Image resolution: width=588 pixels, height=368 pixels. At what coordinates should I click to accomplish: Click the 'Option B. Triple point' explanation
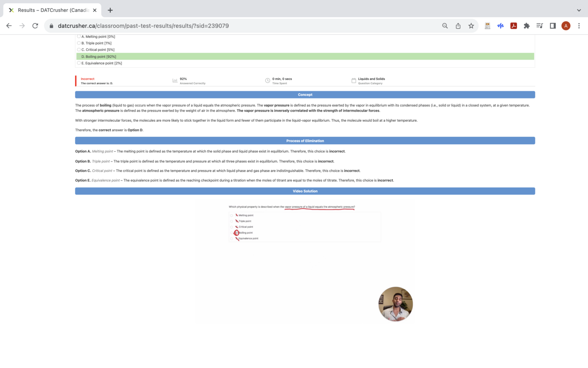pos(205,161)
